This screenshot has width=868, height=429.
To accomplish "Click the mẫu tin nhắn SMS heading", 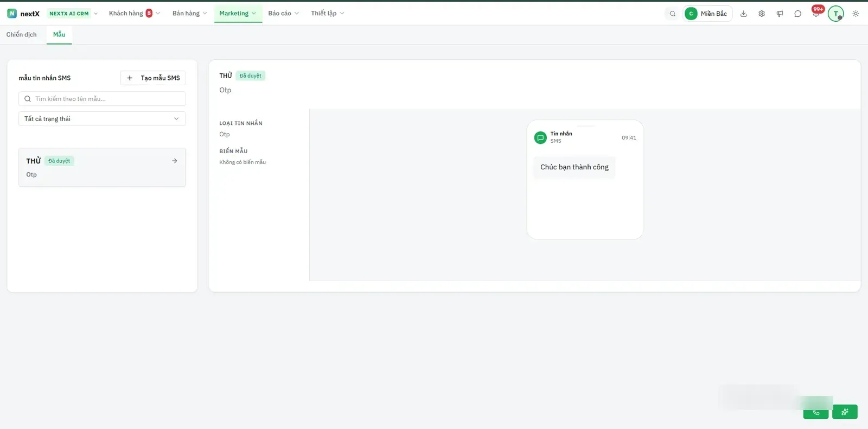I will coord(44,78).
